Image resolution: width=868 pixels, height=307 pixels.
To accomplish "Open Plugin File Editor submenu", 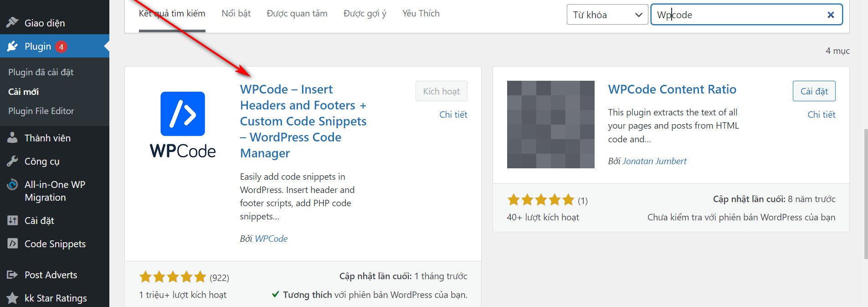I will tap(41, 111).
